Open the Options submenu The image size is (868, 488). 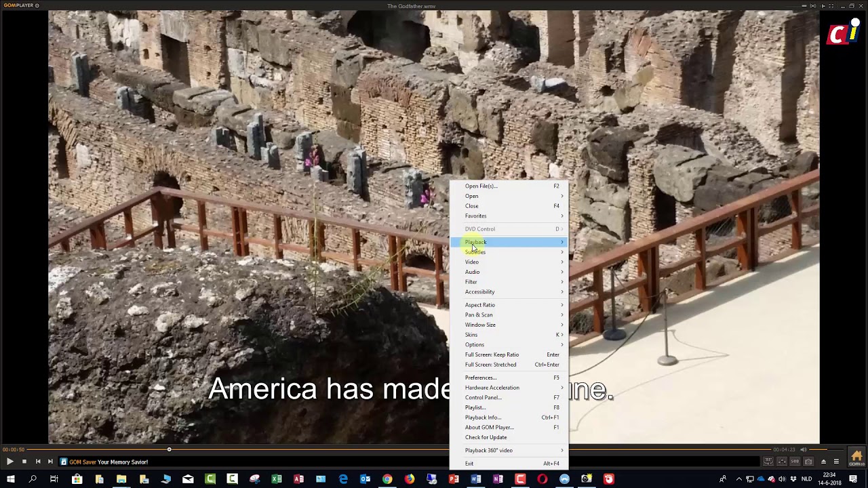click(509, 344)
